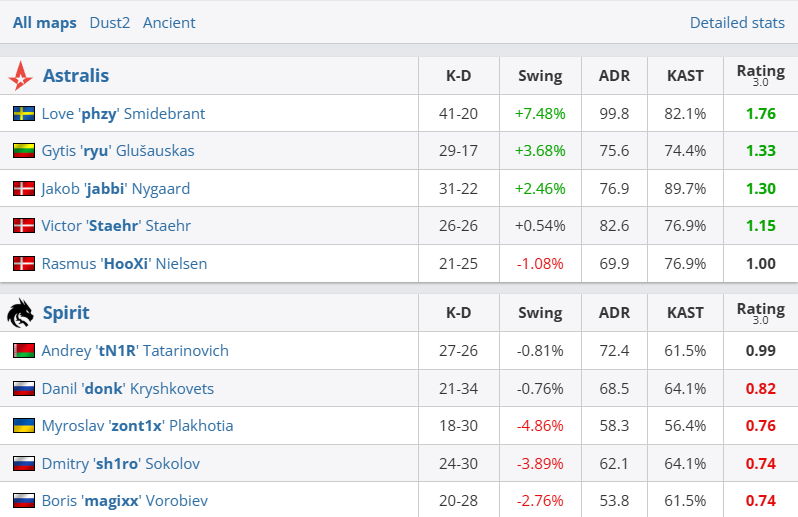Click the Astralis team logo icon
This screenshot has width=798, height=517.
point(20,76)
